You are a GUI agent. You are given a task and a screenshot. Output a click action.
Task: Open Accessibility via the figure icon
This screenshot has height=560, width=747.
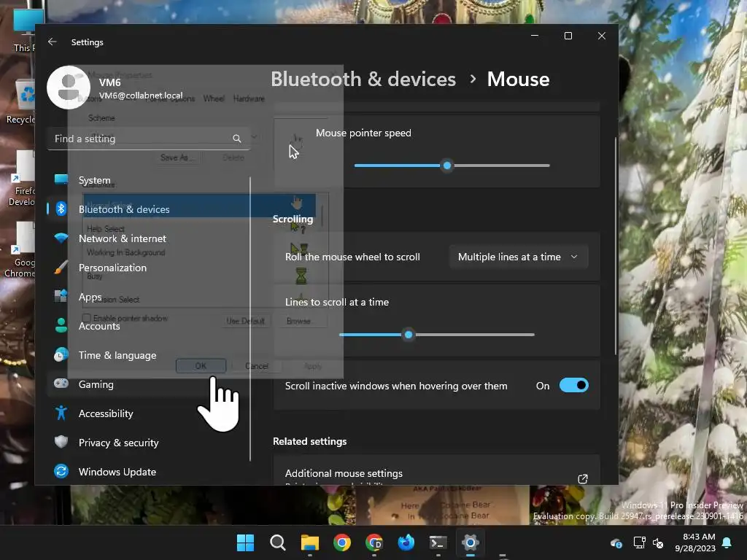pos(61,413)
